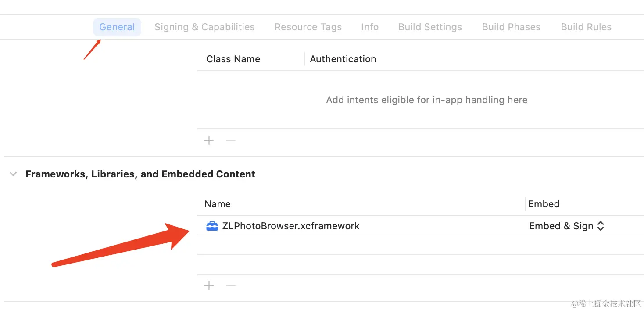
Task: Click the Class Name column header
Action: coord(233,59)
